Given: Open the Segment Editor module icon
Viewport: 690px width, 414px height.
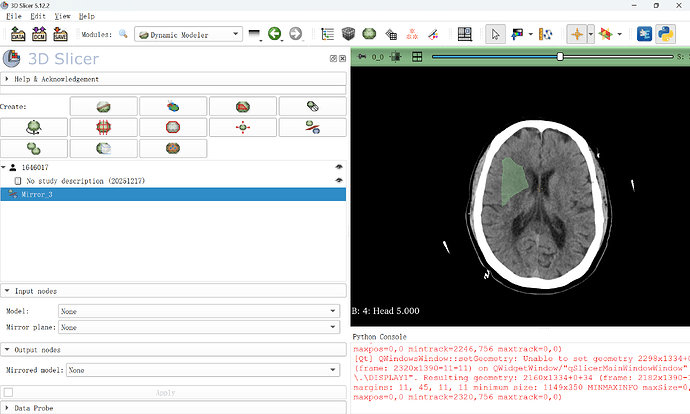Looking at the screenshot, I should click(x=433, y=34).
